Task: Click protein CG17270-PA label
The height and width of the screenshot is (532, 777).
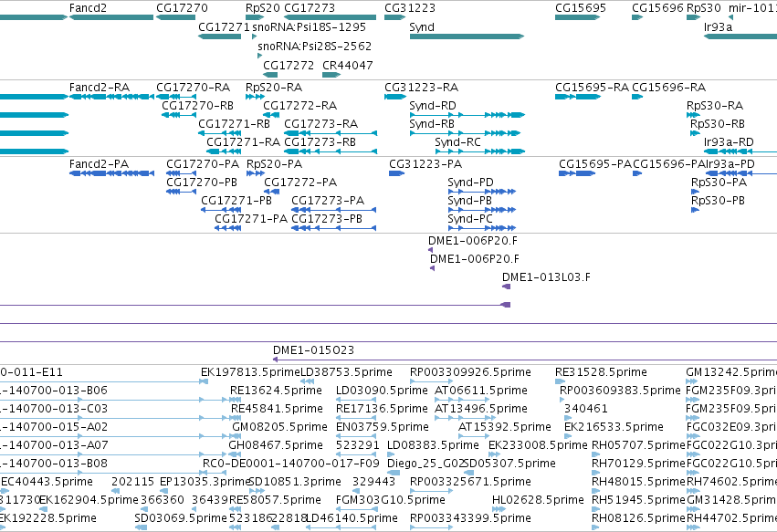Action: [x=203, y=164]
